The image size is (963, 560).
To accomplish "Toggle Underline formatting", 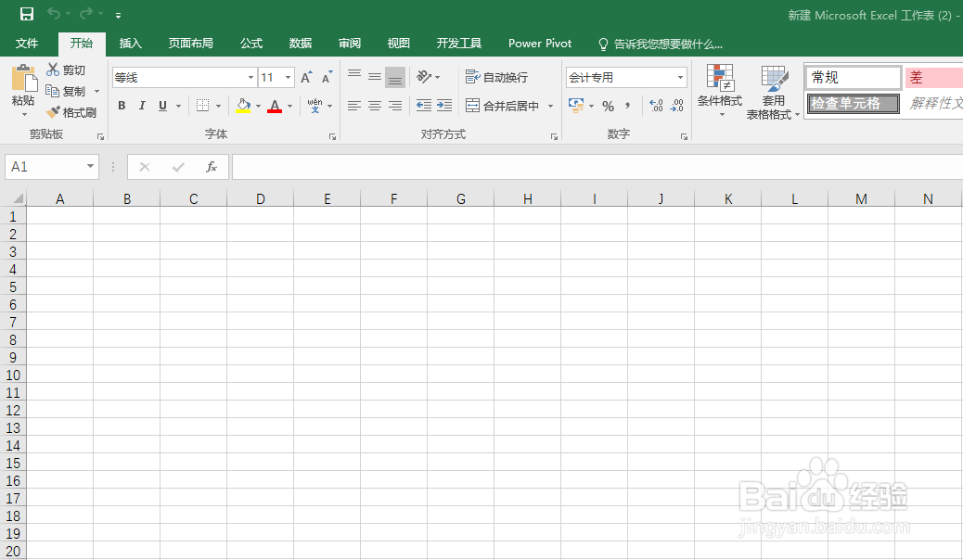I will 162,106.
